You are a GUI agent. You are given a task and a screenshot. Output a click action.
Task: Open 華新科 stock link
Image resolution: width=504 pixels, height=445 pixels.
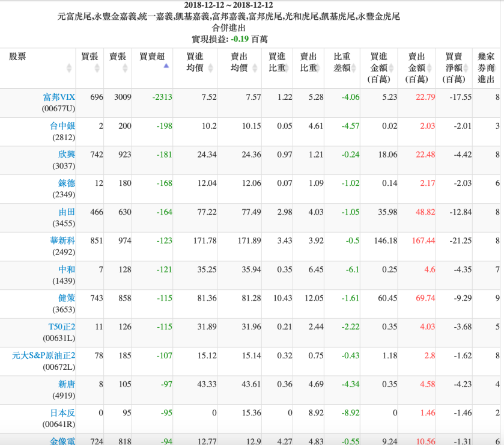click(62, 241)
